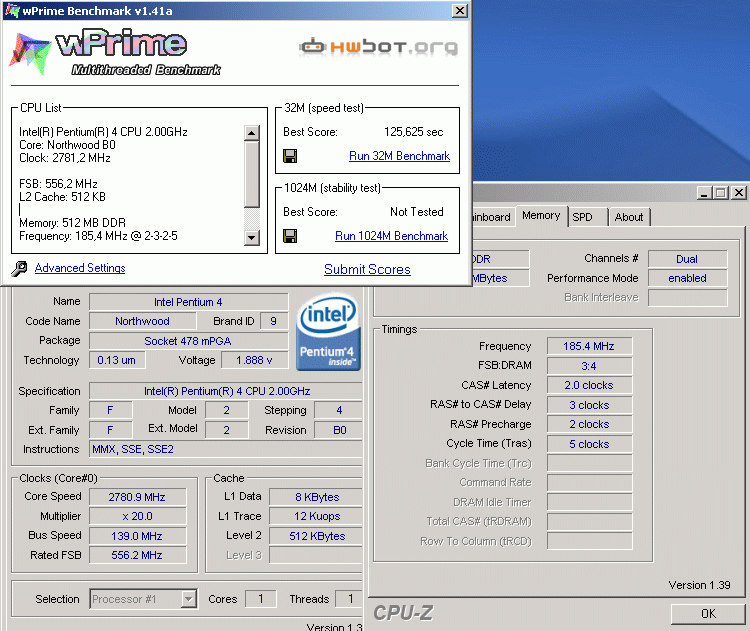Click 'Frequency: 185,4 MHz @ 2-3-2-5' line
This screenshot has height=631, width=750.
99,236
